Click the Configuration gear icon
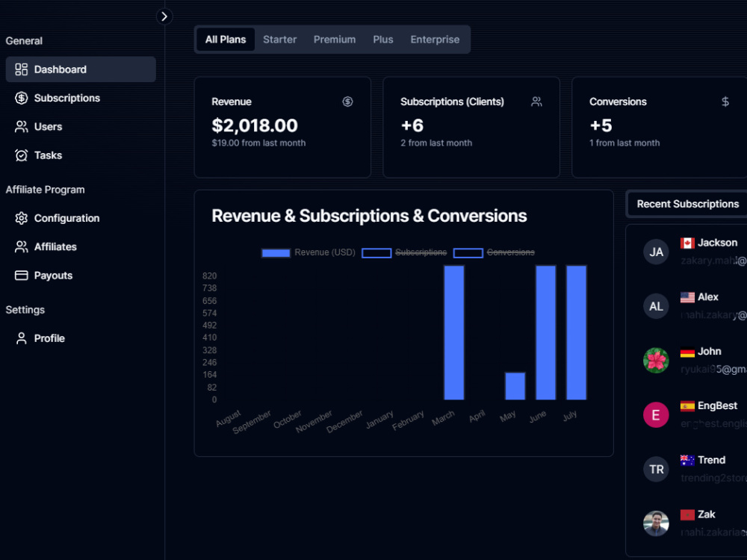The width and height of the screenshot is (747, 560). pyautogui.click(x=22, y=218)
